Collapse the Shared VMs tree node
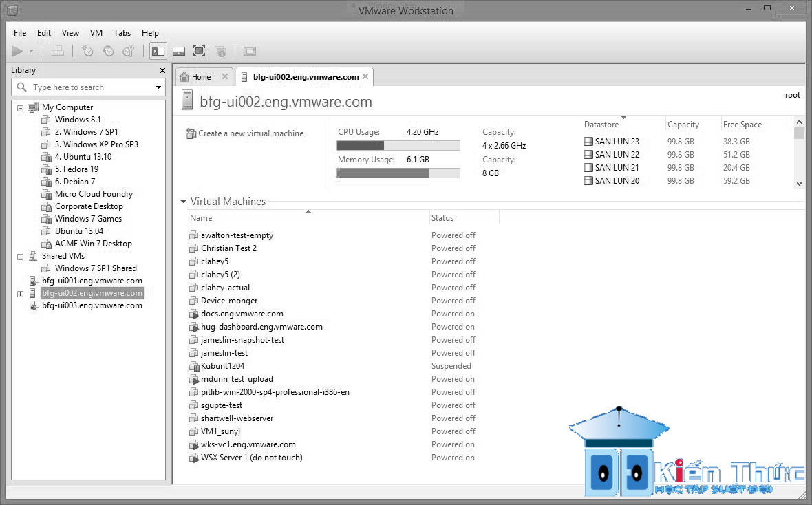 pos(20,257)
